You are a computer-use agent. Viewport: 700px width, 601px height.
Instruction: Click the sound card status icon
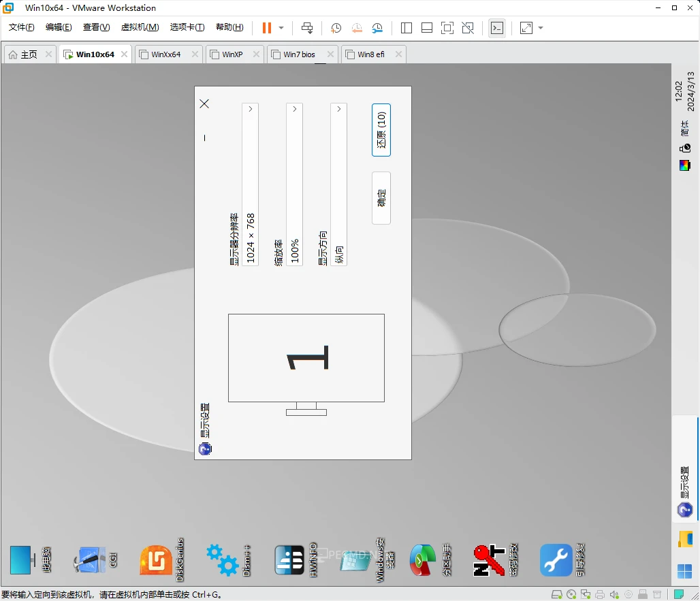614,594
